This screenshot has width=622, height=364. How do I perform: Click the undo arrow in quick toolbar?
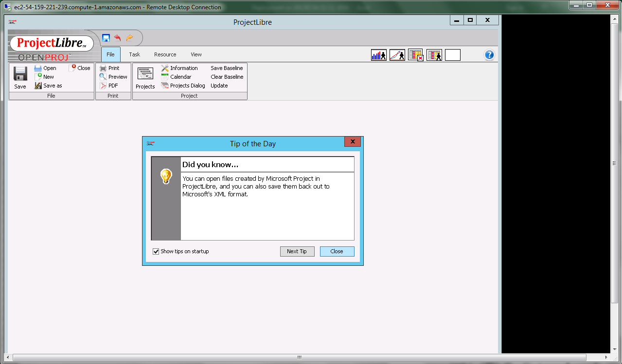117,38
